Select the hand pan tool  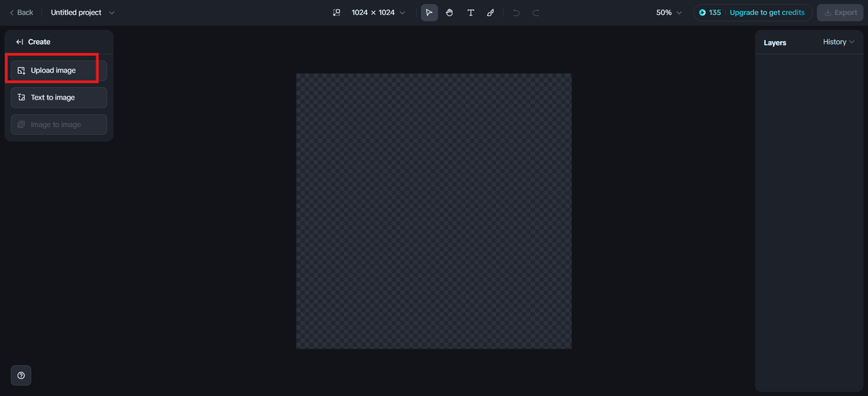[450, 12]
